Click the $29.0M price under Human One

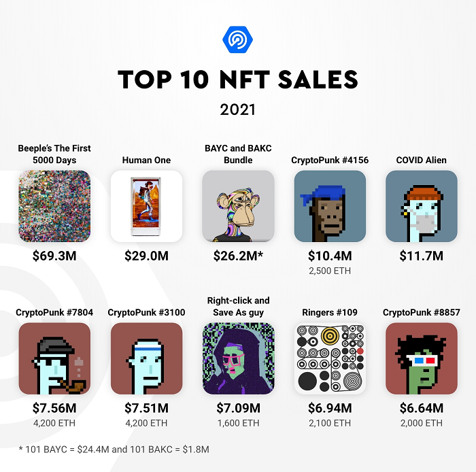click(x=146, y=256)
